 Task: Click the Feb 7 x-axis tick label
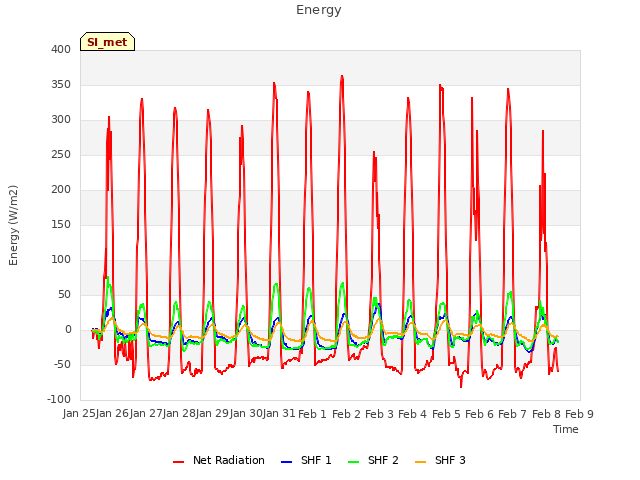point(513,414)
